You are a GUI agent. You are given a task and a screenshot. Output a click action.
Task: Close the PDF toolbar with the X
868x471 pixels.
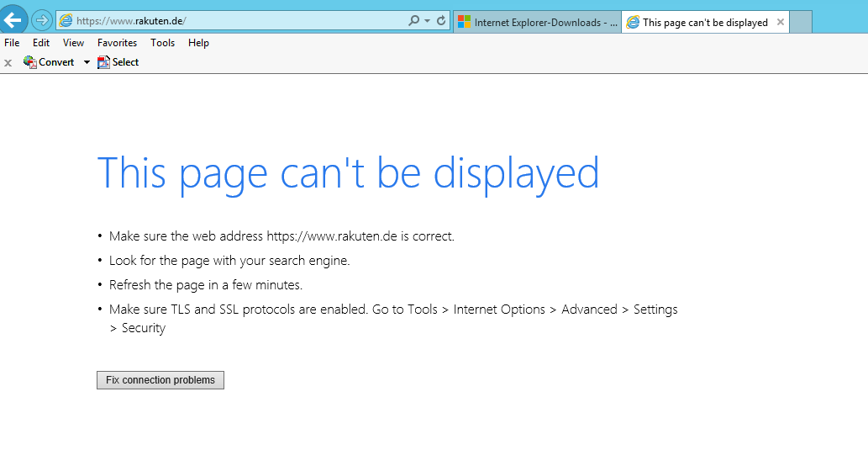pos(8,62)
